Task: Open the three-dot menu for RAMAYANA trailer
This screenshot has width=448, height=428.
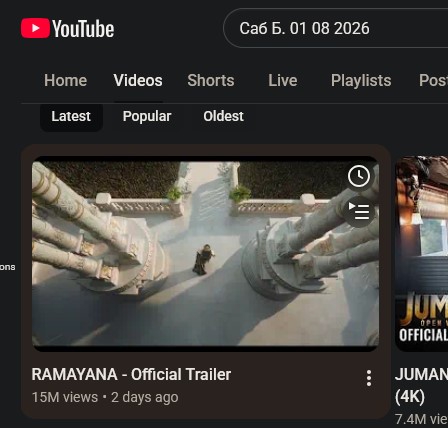Action: coord(369,378)
